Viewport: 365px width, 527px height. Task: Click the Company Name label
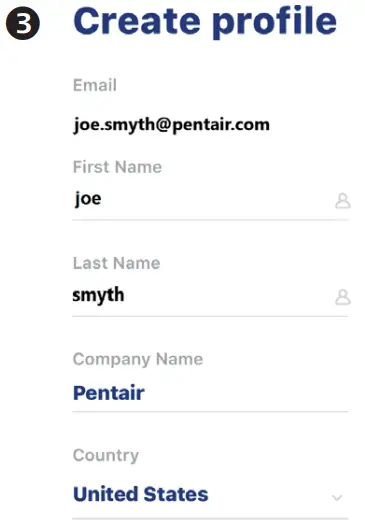tap(138, 360)
